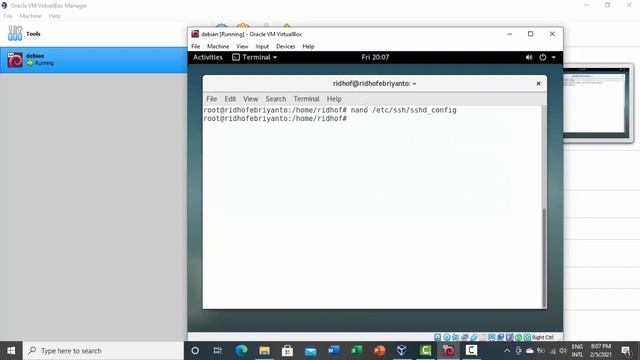The height and width of the screenshot is (360, 640).
Task: Open Task View on taskbar
Action: tap(218, 350)
